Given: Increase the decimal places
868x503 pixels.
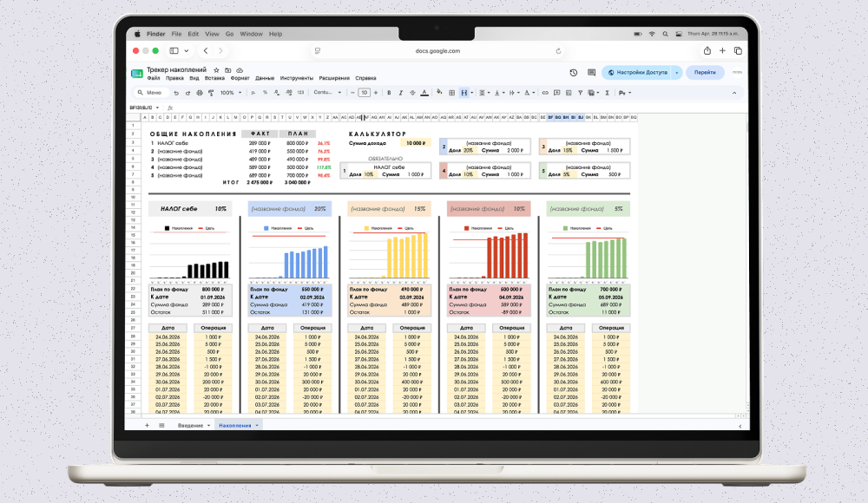Looking at the screenshot, I should [289, 93].
